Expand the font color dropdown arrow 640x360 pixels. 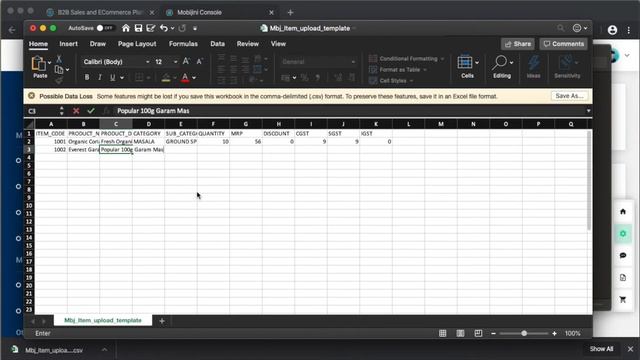click(x=194, y=78)
